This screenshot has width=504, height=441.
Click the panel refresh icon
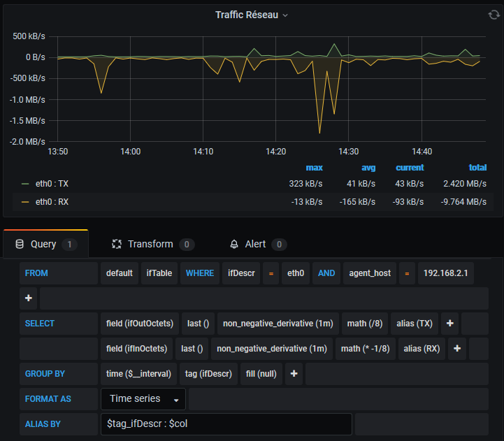pyautogui.click(x=494, y=15)
